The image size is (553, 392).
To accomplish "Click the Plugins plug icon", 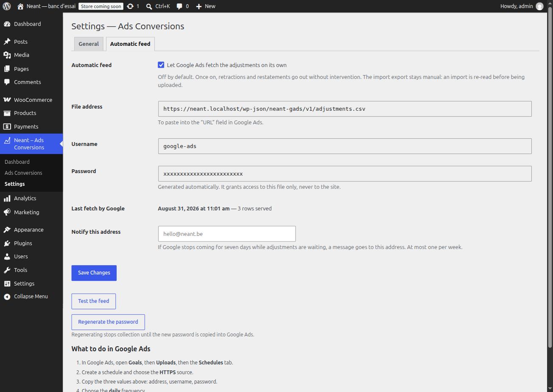I will tap(7, 244).
